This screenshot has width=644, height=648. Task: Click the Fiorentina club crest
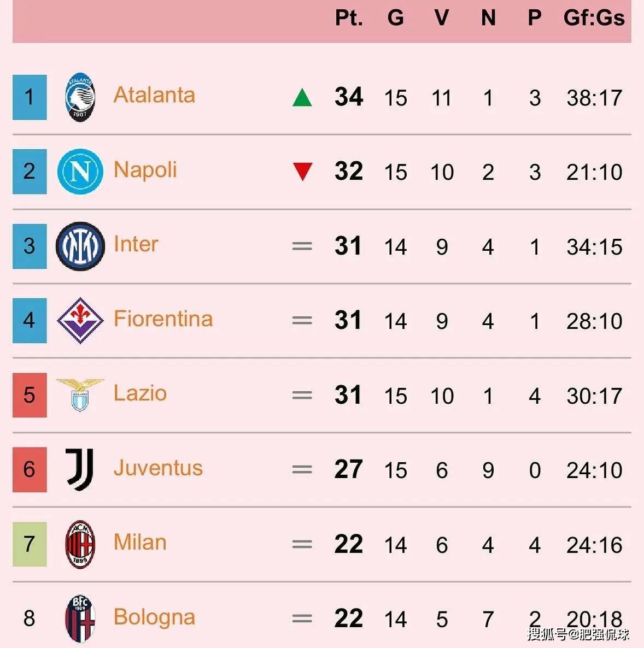(80, 320)
